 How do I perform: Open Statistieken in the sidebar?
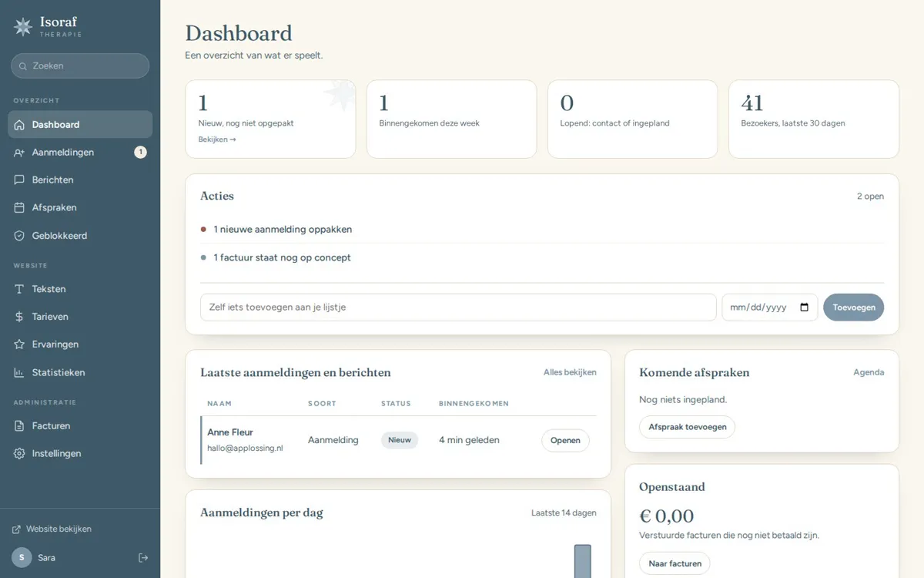(80, 372)
